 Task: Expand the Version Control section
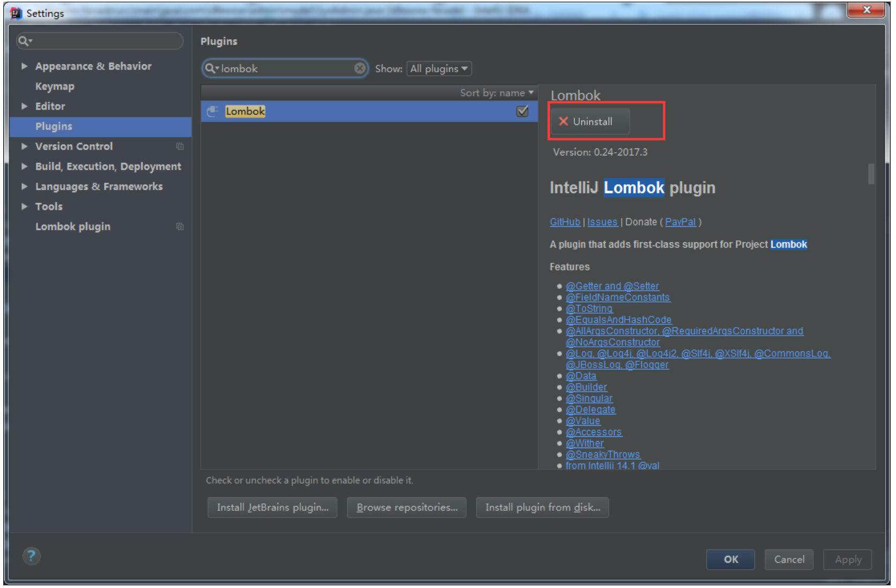(24, 146)
